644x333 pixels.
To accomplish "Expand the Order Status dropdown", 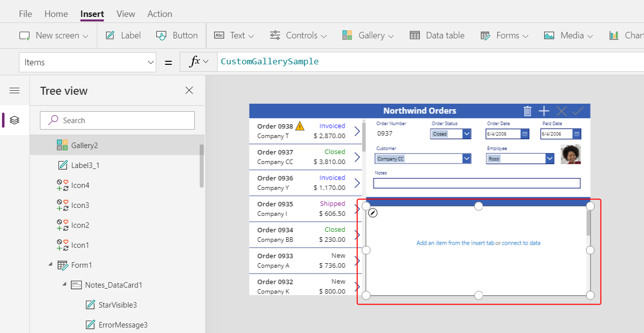I will pos(466,134).
